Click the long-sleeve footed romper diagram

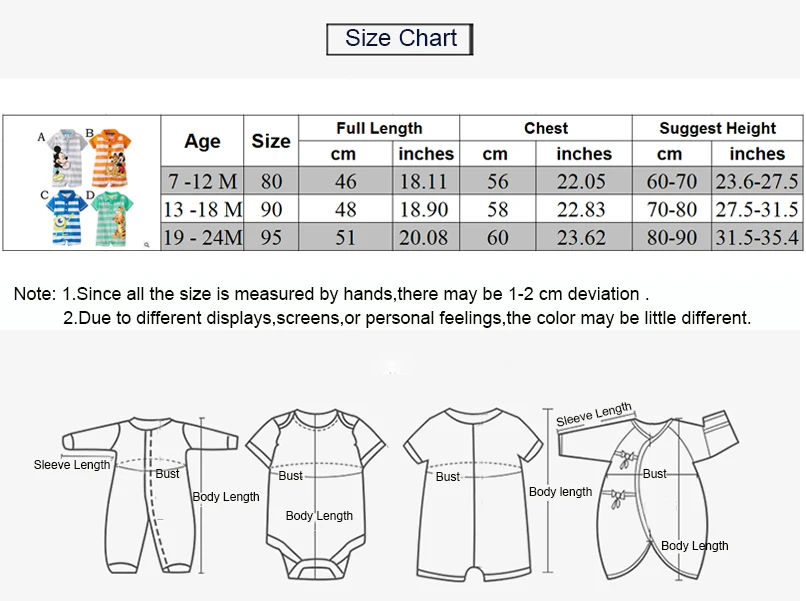pos(151,495)
